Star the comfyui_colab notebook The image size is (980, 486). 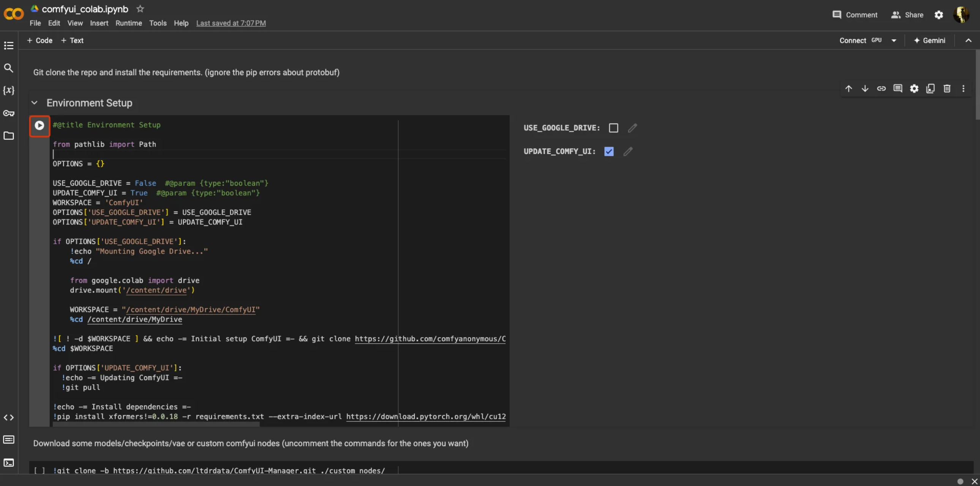click(140, 9)
